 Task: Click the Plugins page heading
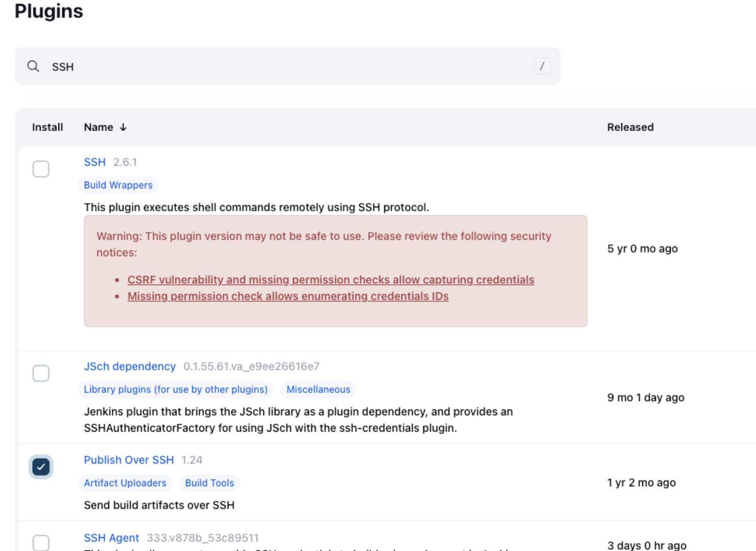point(49,11)
